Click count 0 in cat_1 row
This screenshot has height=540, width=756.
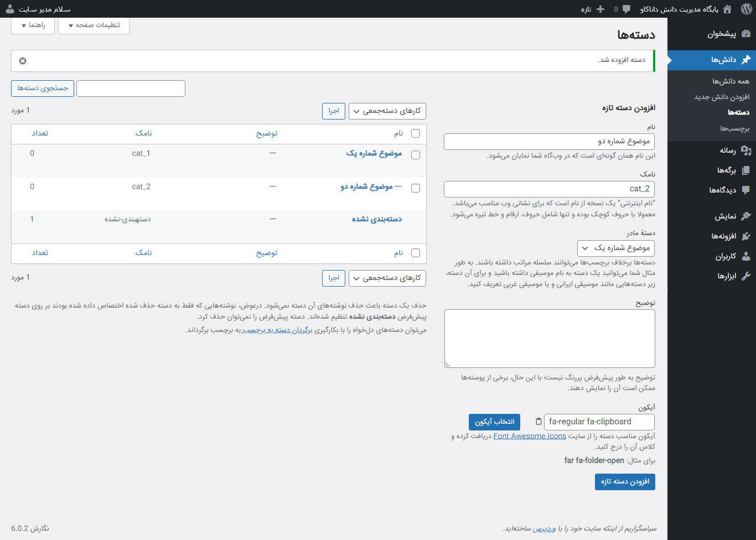(32, 153)
